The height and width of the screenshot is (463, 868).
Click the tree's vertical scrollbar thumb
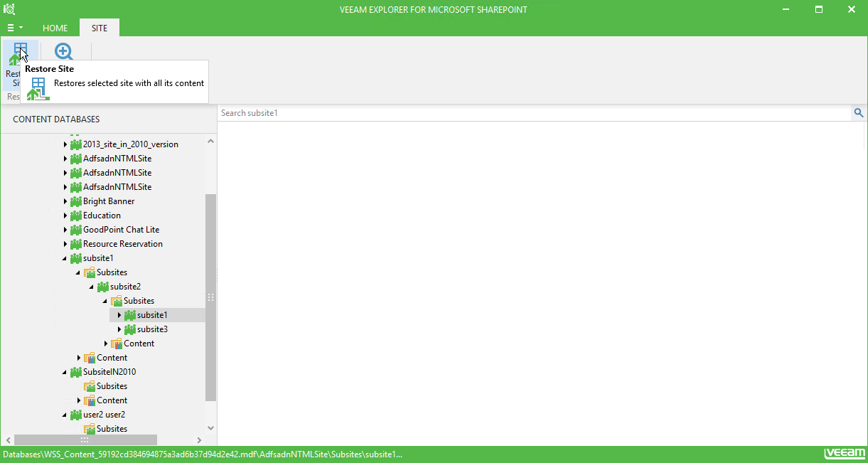pyautogui.click(x=210, y=297)
